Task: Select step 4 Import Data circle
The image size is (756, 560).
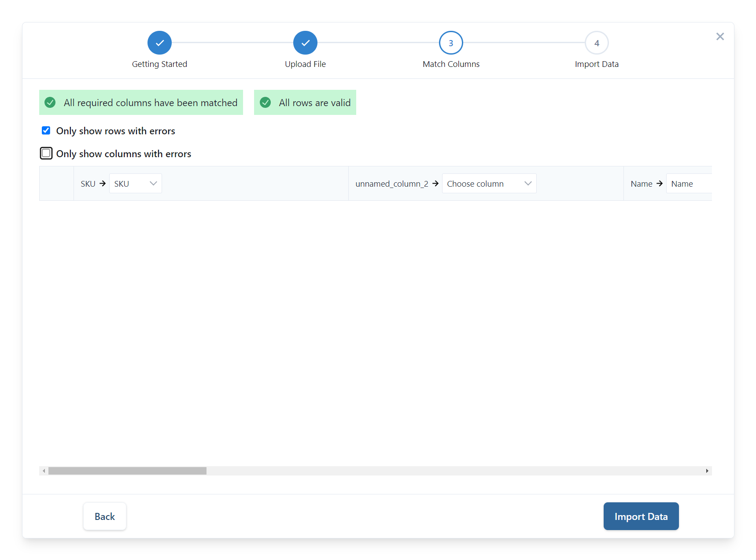Action: [597, 43]
